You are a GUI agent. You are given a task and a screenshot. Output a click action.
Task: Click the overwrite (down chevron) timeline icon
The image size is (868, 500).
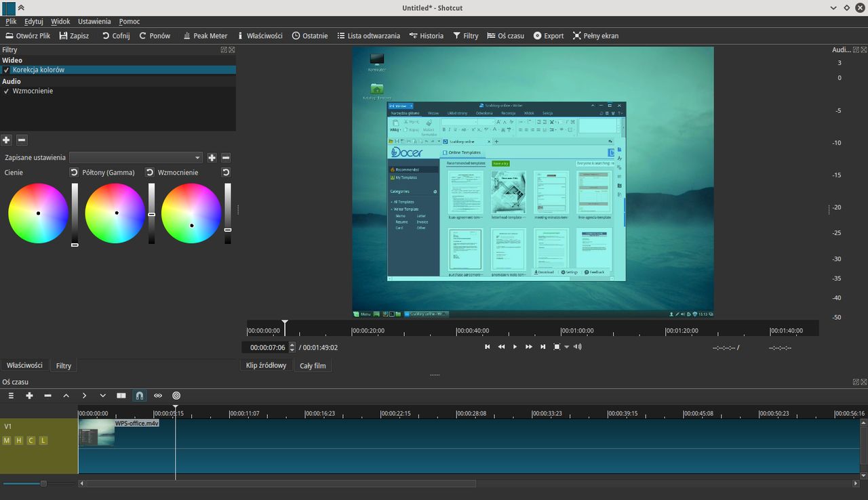point(102,396)
